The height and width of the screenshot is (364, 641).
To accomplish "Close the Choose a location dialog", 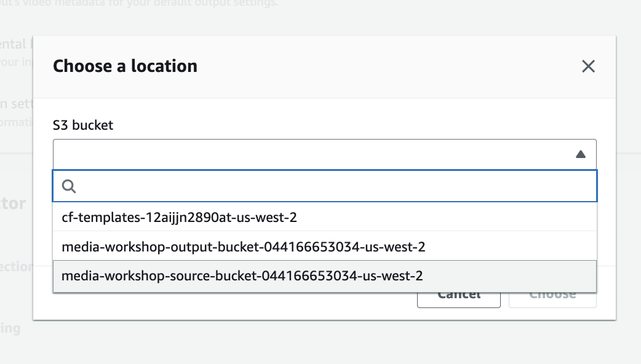I will coord(588,66).
